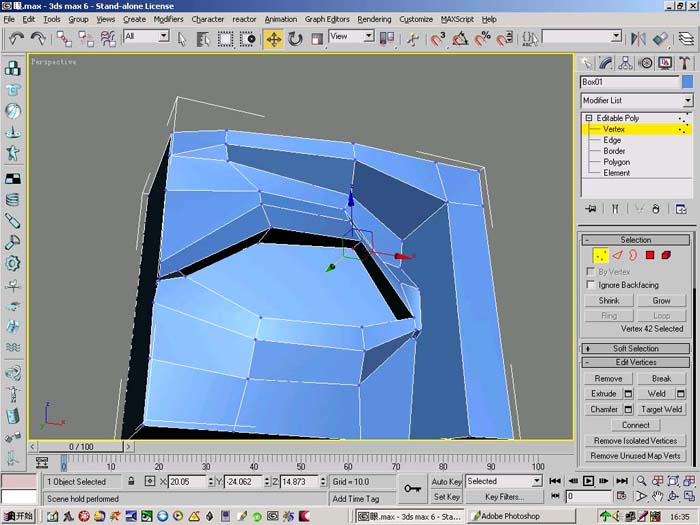Select the Border sub-object selection icon
700x525 pixels.
point(633,255)
